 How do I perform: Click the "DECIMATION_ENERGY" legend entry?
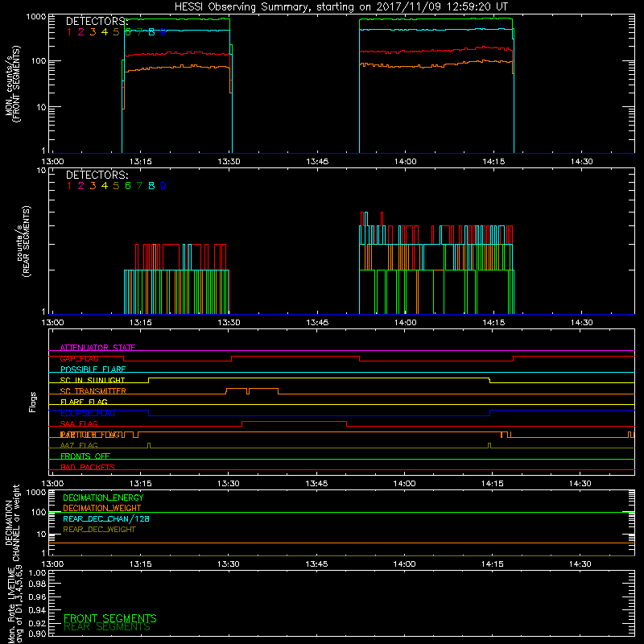pos(103,497)
